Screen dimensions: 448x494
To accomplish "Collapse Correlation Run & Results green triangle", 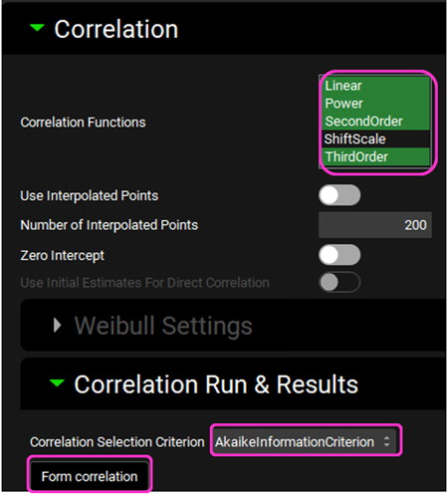I will click(57, 383).
